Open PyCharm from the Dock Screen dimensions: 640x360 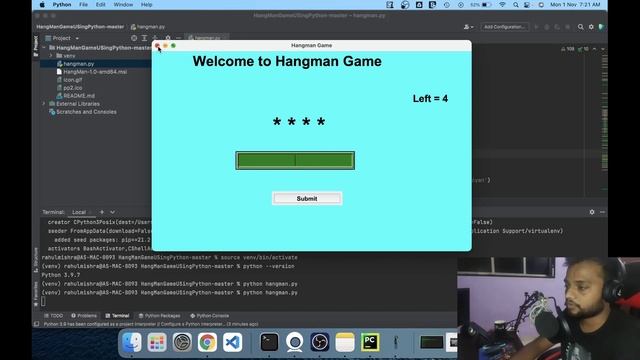click(370, 342)
